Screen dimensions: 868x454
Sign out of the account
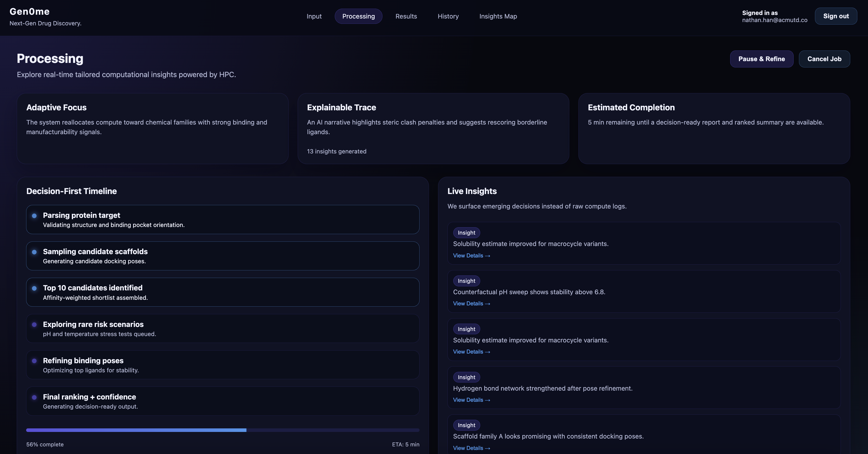point(836,16)
